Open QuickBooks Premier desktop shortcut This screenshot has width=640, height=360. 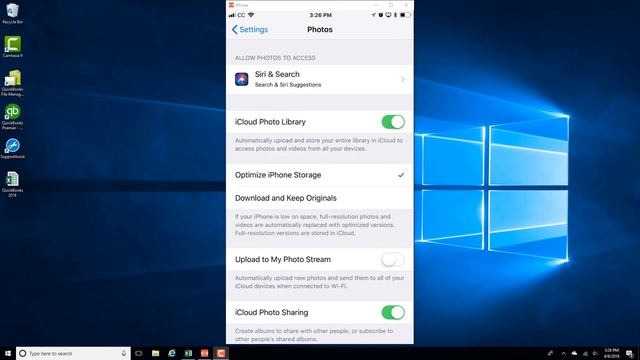13,117
